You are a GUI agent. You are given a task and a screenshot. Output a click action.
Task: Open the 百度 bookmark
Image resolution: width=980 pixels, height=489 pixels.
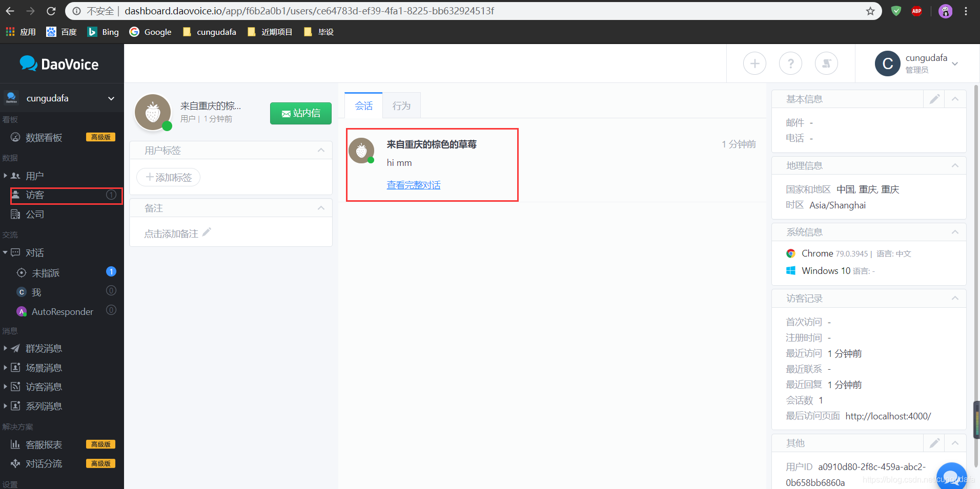(x=62, y=32)
